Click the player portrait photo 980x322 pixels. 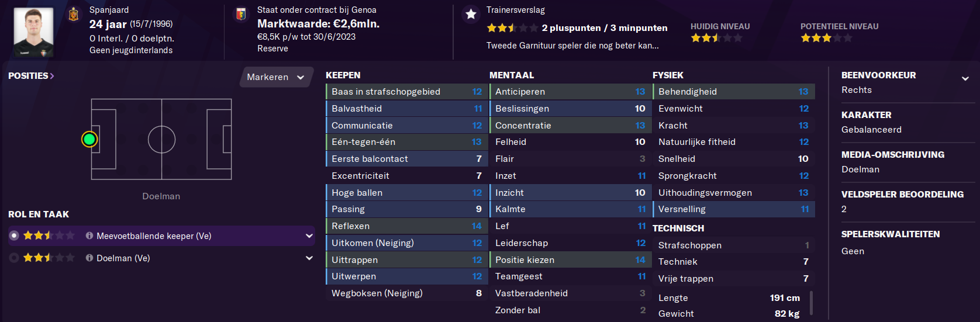33,32
